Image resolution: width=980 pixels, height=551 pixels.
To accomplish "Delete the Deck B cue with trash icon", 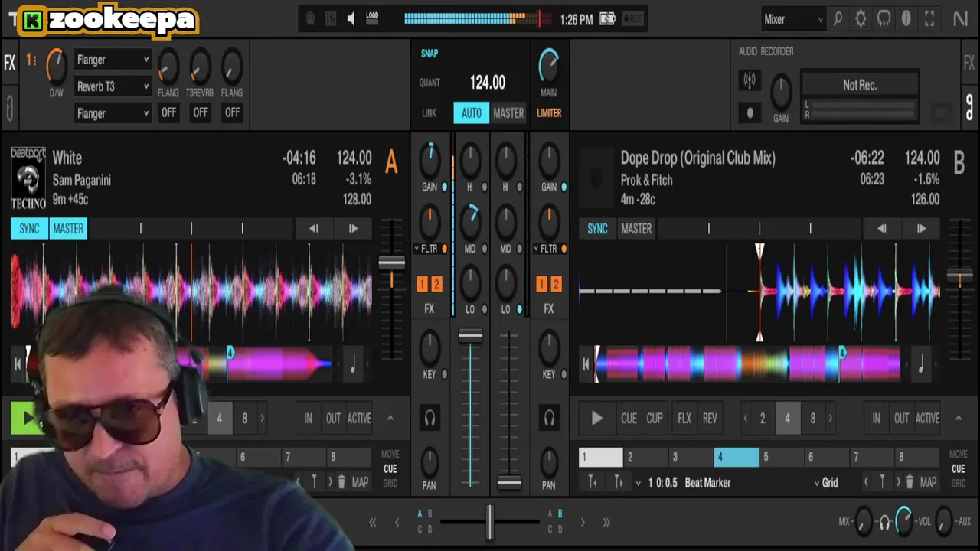I will 909,482.
